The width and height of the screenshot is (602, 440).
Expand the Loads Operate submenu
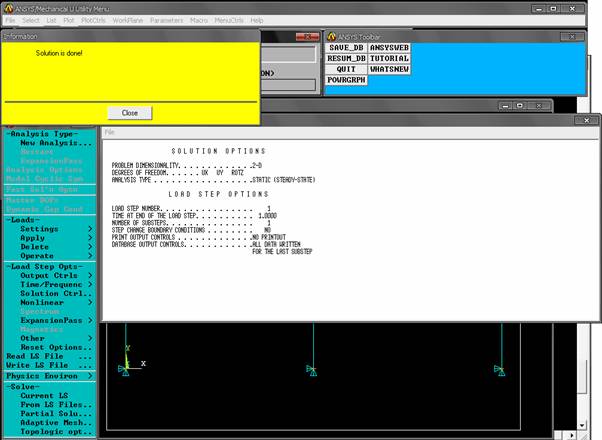tap(56, 256)
